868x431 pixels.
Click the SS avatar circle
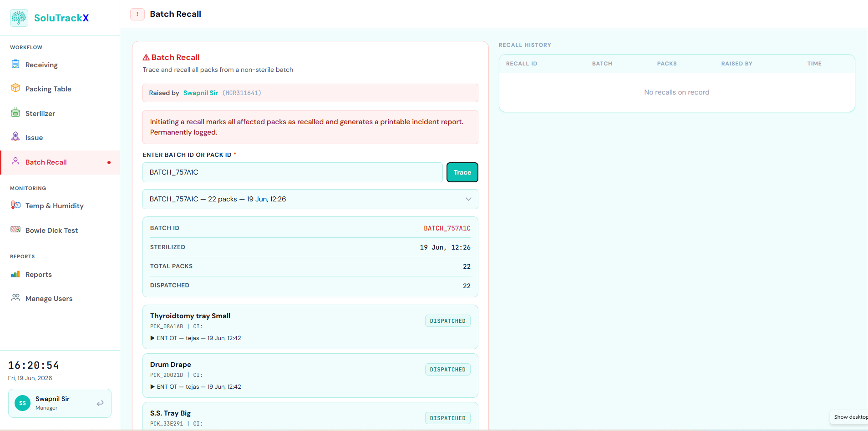click(22, 403)
